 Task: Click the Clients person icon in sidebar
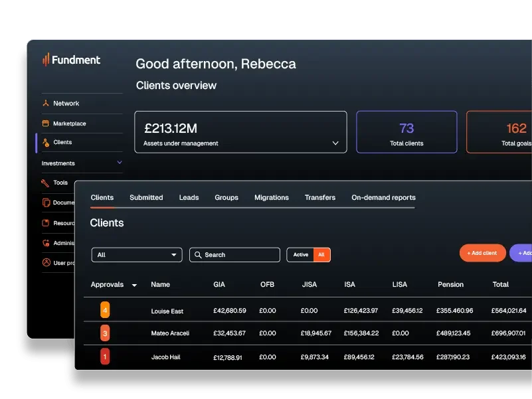click(46, 142)
